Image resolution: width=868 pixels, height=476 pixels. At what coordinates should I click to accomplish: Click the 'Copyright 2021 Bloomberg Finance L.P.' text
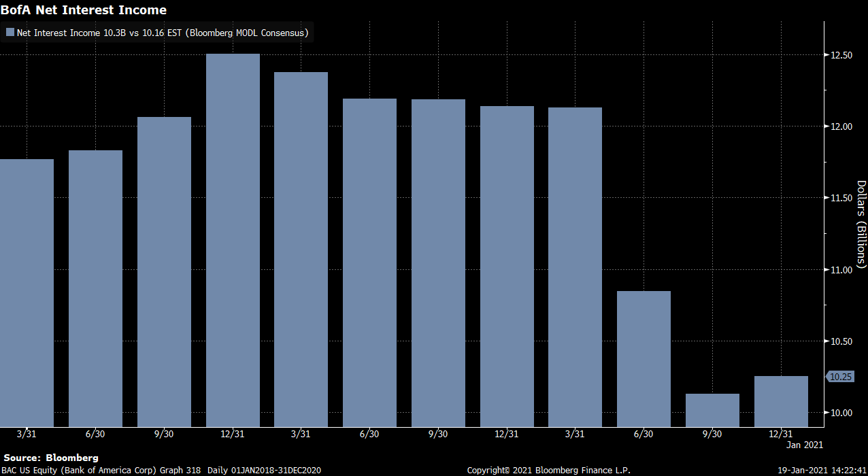(x=548, y=471)
